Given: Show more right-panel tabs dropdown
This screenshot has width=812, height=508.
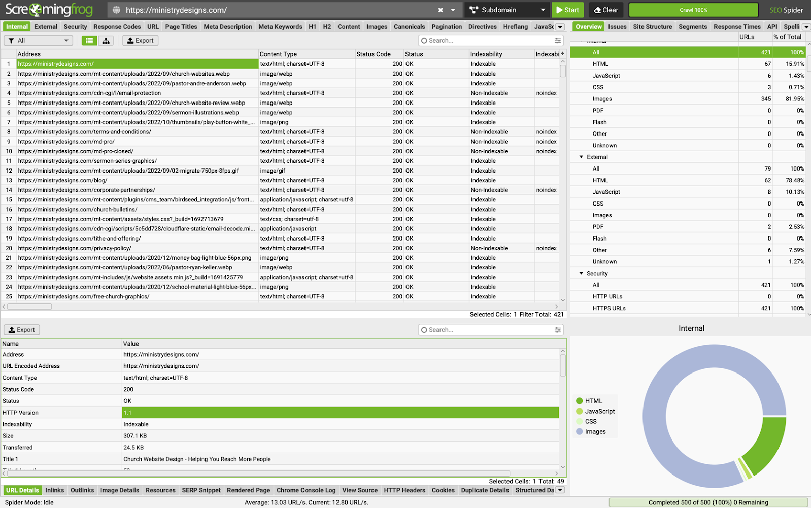Looking at the screenshot, I should (x=806, y=27).
